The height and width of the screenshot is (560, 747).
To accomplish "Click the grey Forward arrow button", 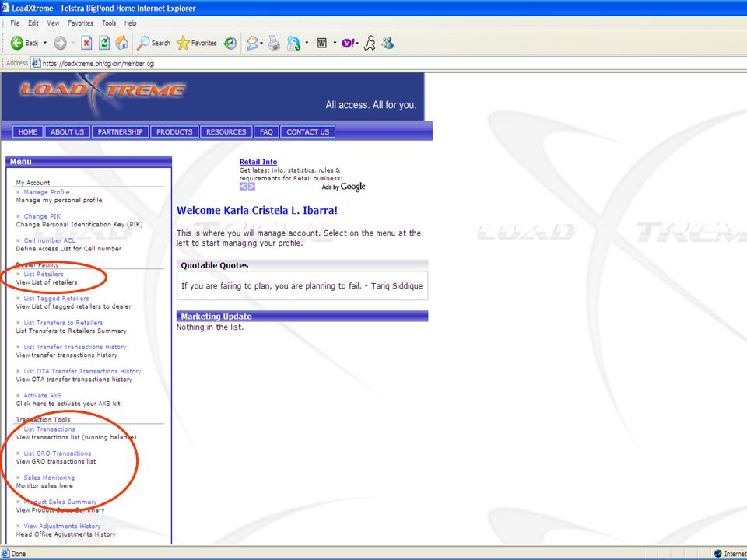I will point(60,44).
